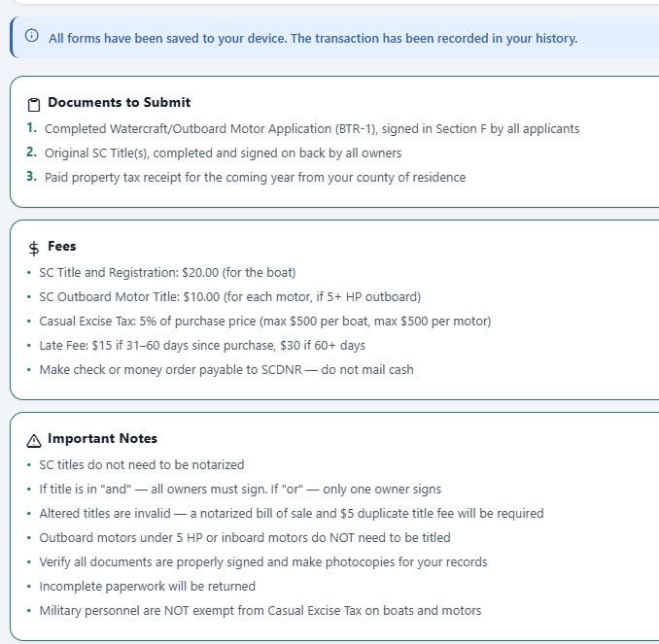The height and width of the screenshot is (644, 659).
Task: Click the info icon in the saved-forms banner
Action: click(x=32, y=37)
